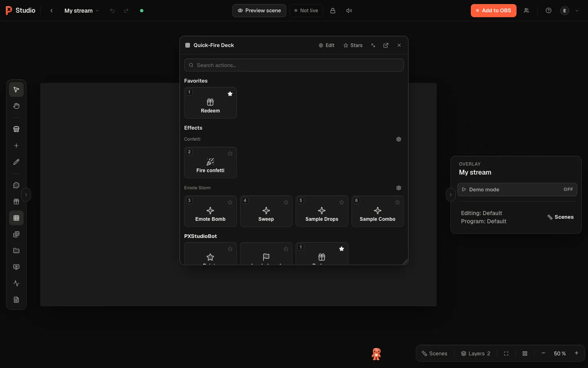Open Layers 2 in the bottom bar

point(476,353)
